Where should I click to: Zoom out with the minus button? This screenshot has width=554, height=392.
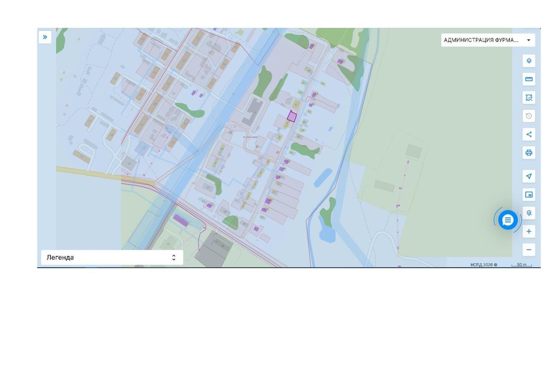529,250
